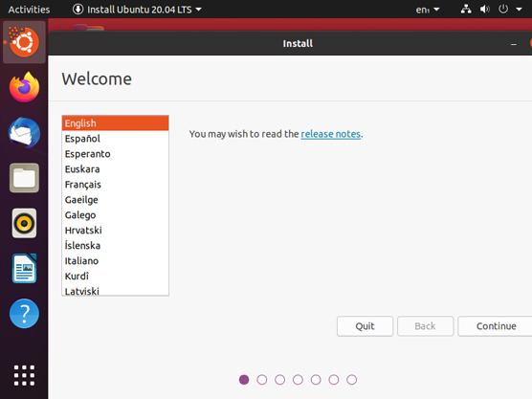This screenshot has width=532, height=399.
Task: Click the Quit button
Action: [365, 326]
